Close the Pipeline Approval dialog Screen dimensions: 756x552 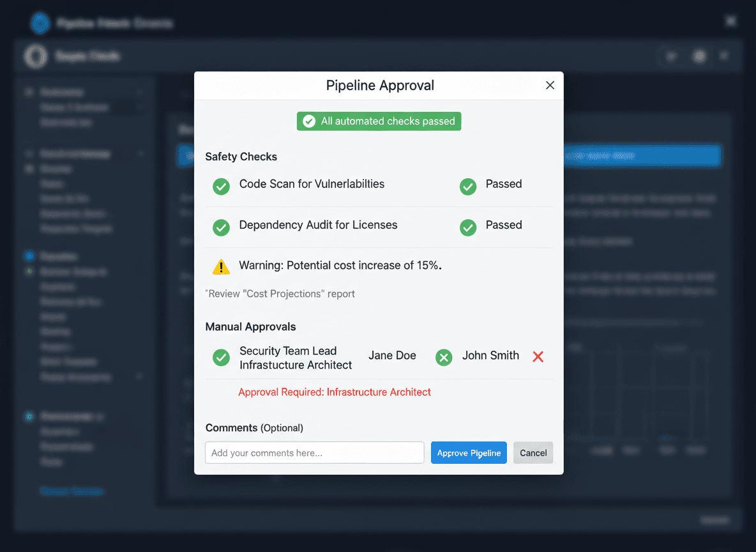[x=550, y=85]
